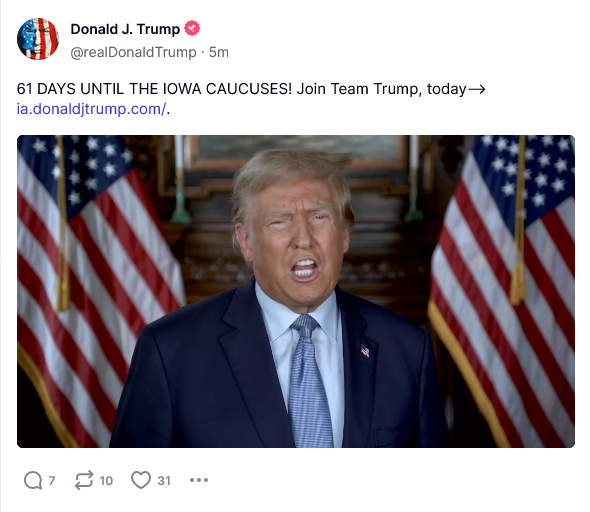Viewport: 590px width, 512px height.
Task: Like the post with the heart icon
Action: click(141, 480)
